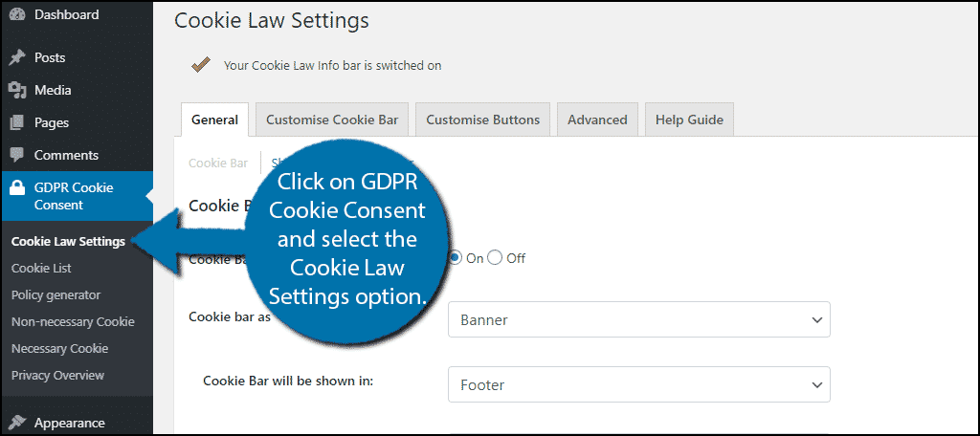Select the Off radio button

[496, 258]
